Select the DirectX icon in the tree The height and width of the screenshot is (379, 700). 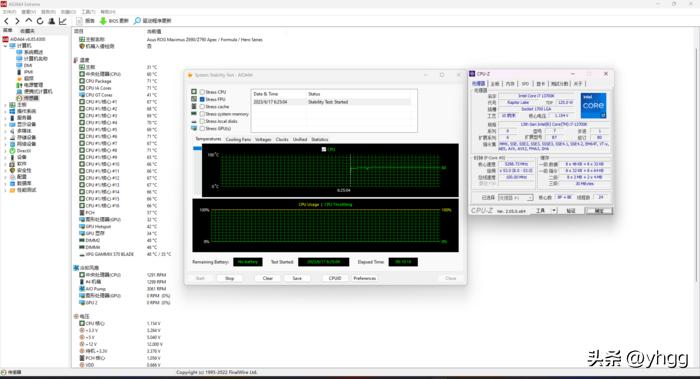coord(12,151)
